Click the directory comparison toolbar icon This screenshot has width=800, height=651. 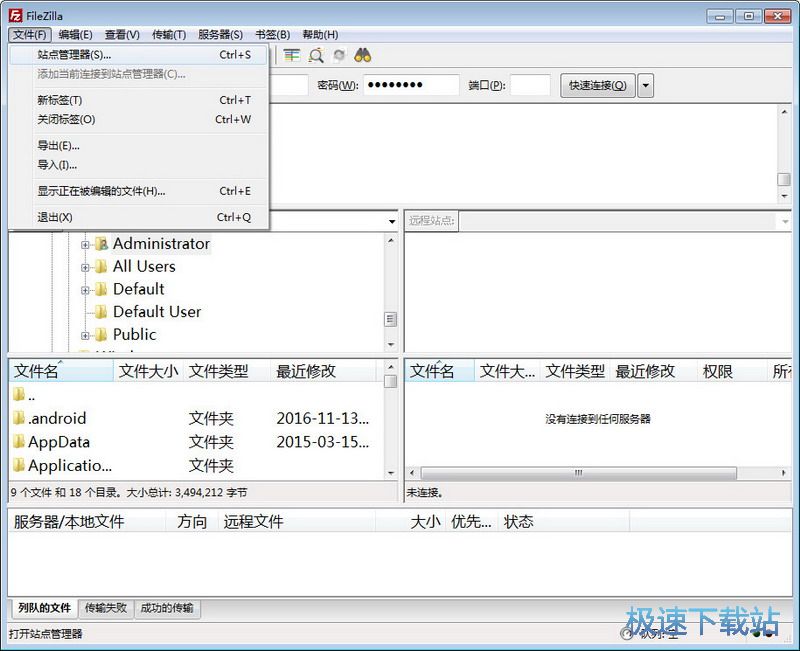click(315, 57)
